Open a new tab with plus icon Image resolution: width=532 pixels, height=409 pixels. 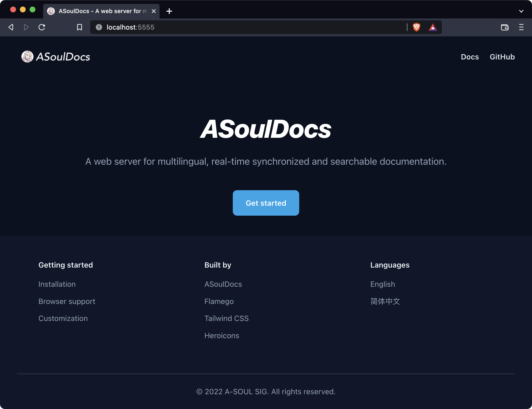click(x=169, y=11)
